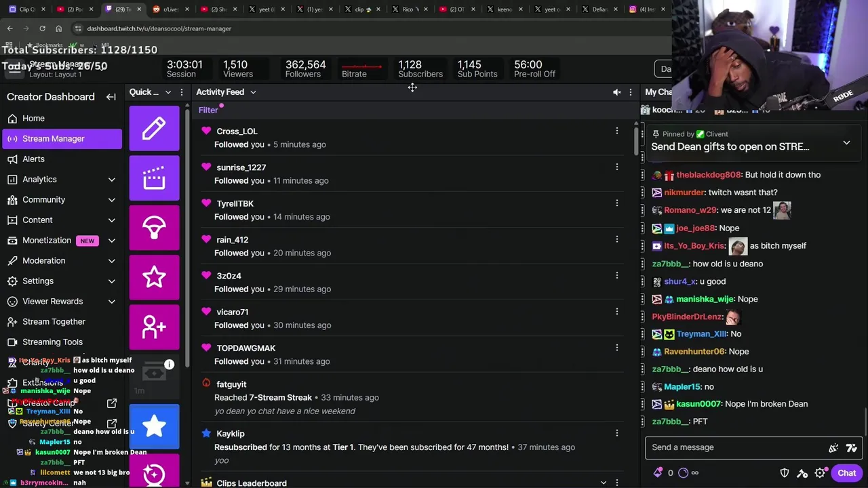Click the browser address bar URL
The width and height of the screenshot is (868, 488).
(159, 28)
